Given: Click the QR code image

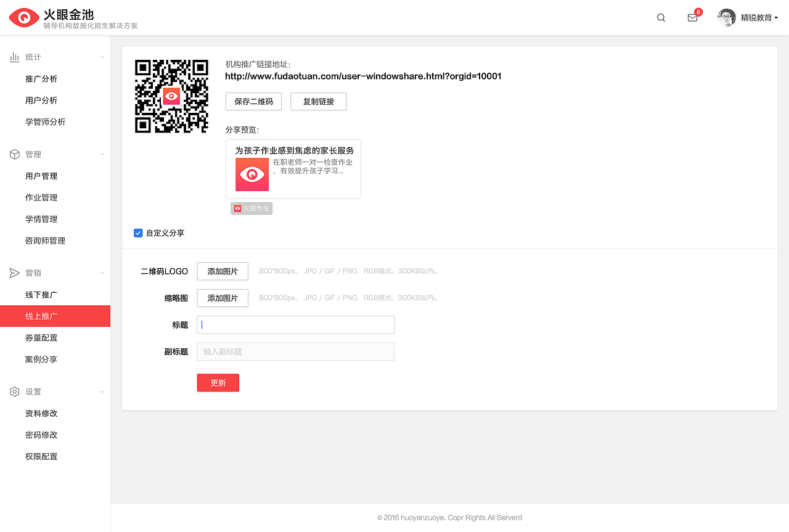Looking at the screenshot, I should tap(171, 96).
